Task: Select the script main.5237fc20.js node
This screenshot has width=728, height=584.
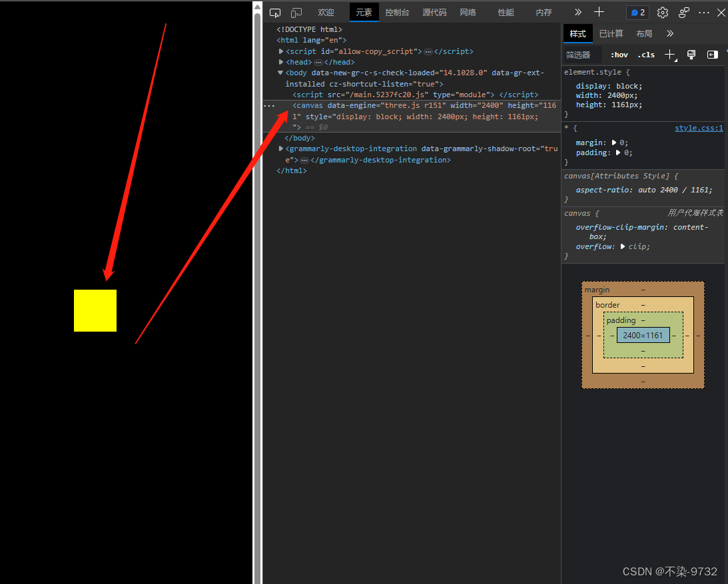Action: click(416, 95)
